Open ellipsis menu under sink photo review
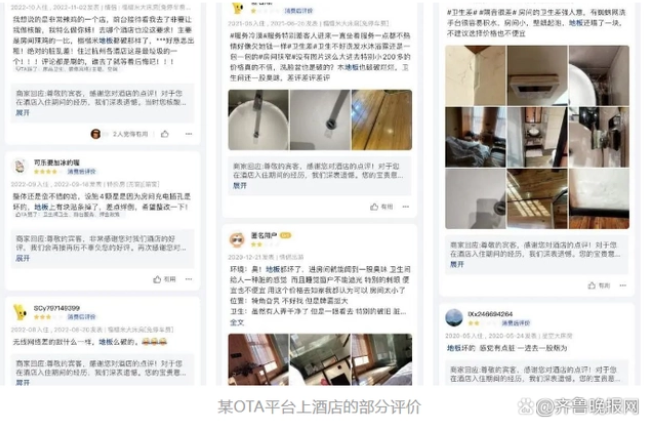Viewport: 647px width, 423px height. tap(406, 207)
